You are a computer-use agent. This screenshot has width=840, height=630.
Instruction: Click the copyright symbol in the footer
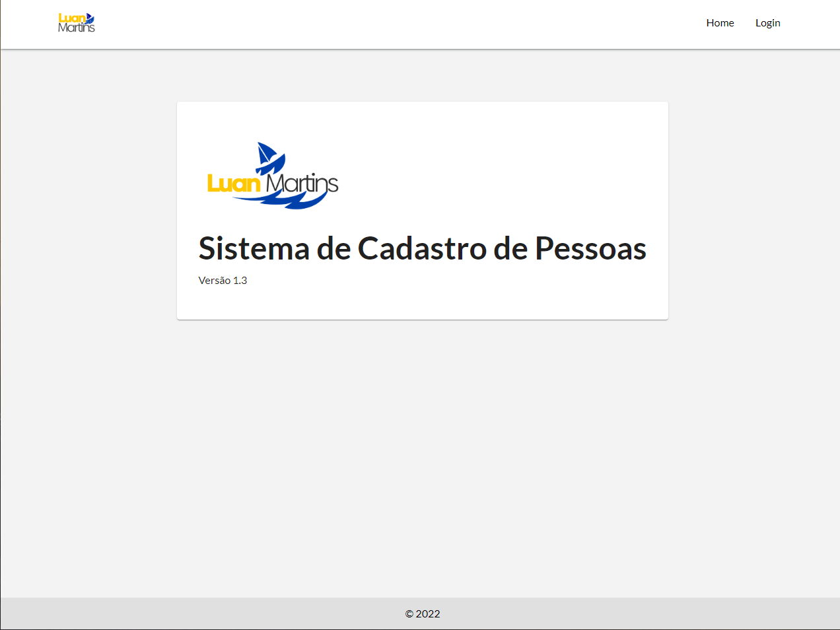(409, 614)
